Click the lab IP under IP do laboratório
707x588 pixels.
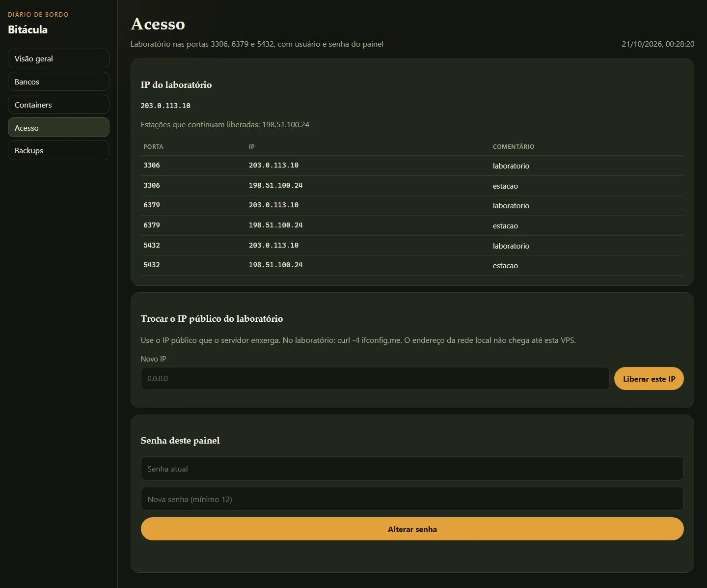[x=165, y=106]
